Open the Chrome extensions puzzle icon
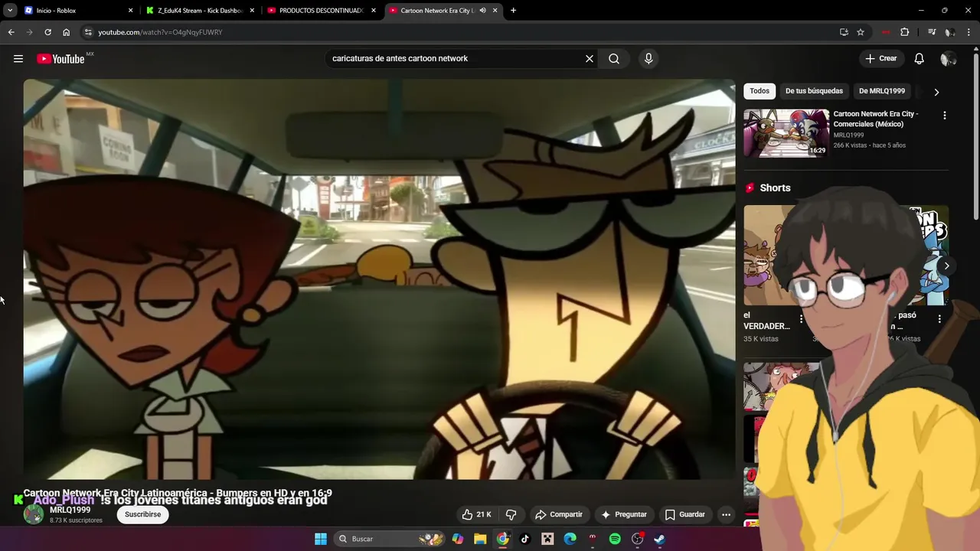 905,32
